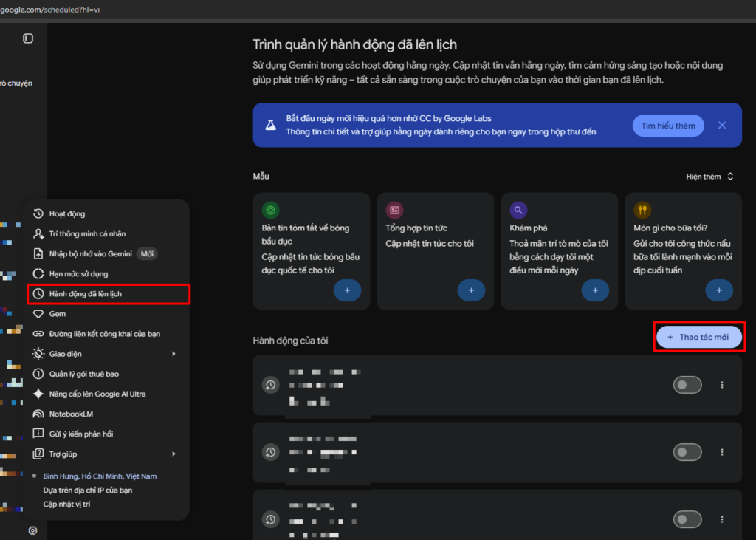Expand the Trợ giúp submenu arrow

pos(173,454)
